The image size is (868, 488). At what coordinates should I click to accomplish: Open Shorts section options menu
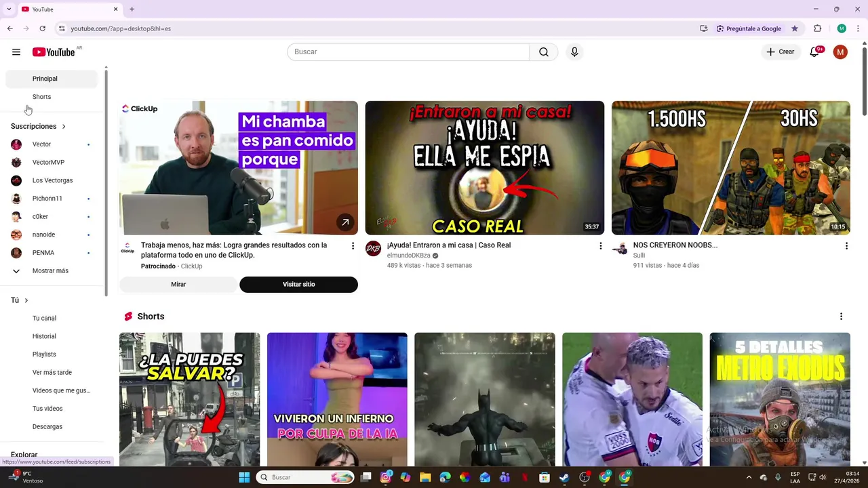841,317
